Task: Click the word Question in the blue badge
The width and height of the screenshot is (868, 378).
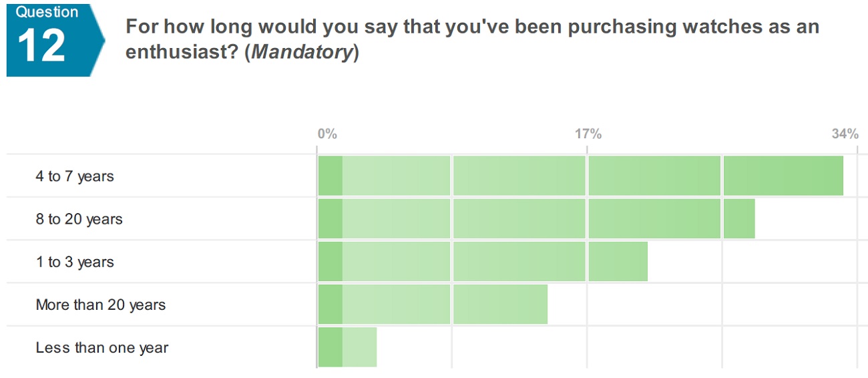Action: pyautogui.click(x=47, y=12)
